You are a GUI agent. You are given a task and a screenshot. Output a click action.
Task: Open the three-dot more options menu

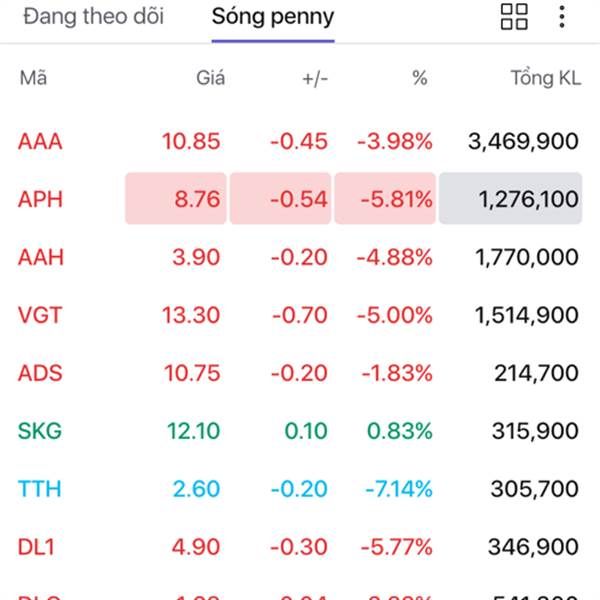tap(562, 17)
